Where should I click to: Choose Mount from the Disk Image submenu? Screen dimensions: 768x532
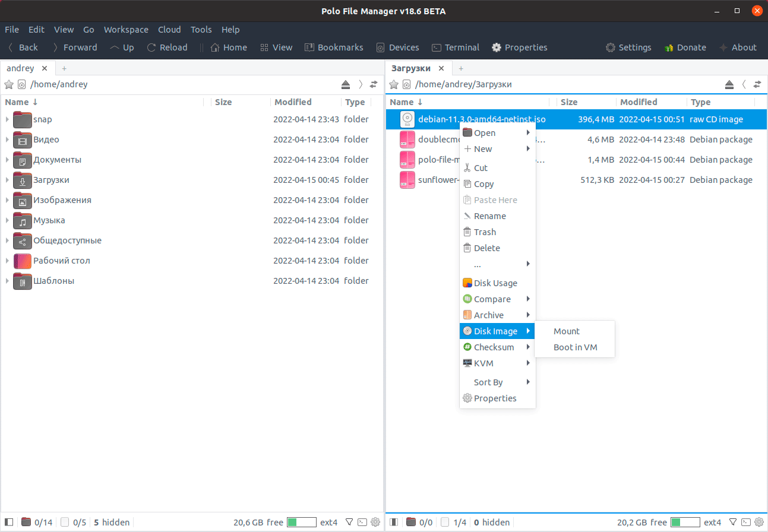pyautogui.click(x=574, y=331)
